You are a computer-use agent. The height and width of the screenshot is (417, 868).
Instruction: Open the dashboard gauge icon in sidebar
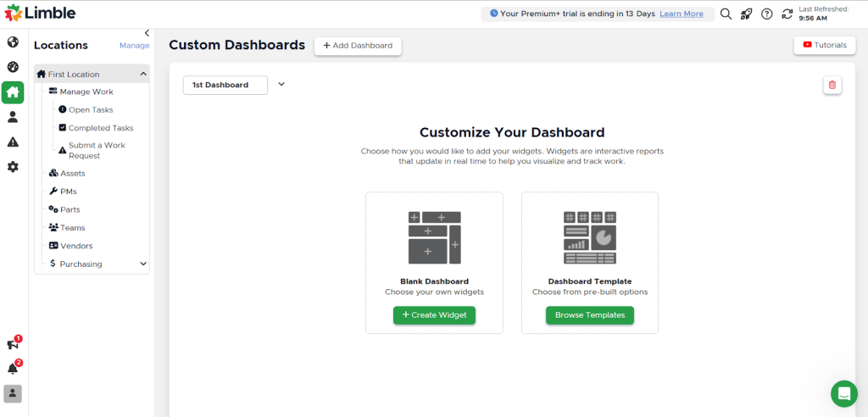(13, 67)
